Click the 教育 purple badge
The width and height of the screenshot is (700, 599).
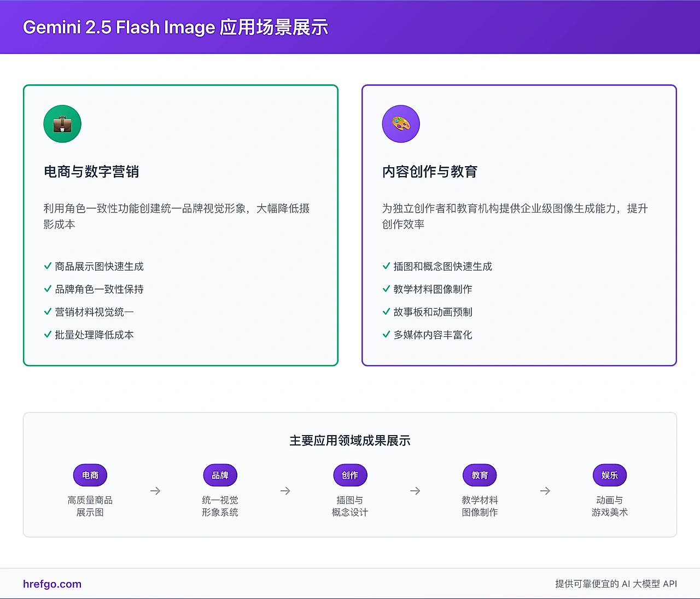(480, 475)
